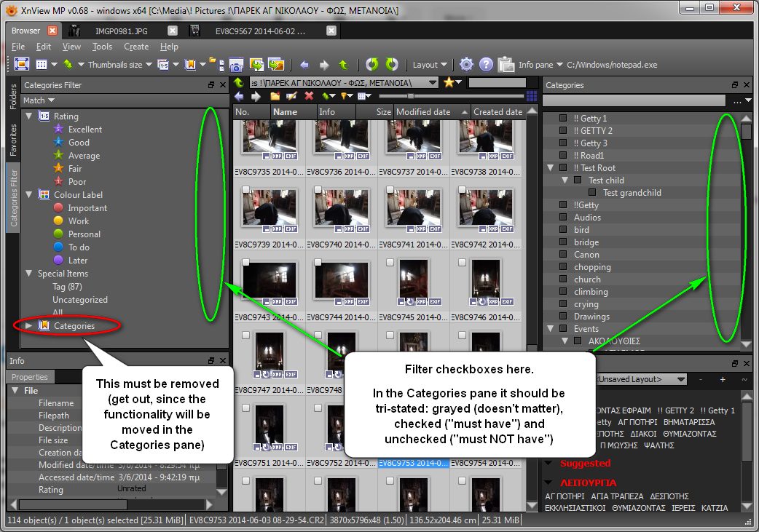
Task: Collapse the '!! Test Root' category tree
Action: [x=549, y=167]
